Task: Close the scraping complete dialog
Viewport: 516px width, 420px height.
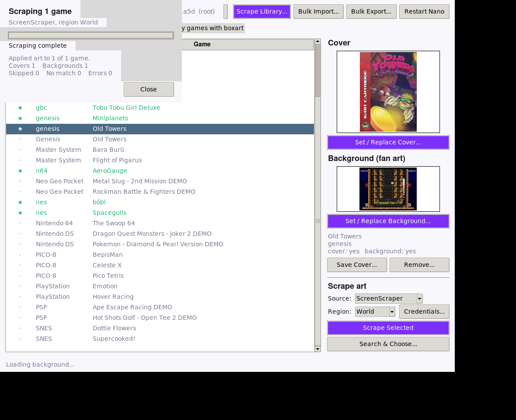Action: (x=149, y=89)
